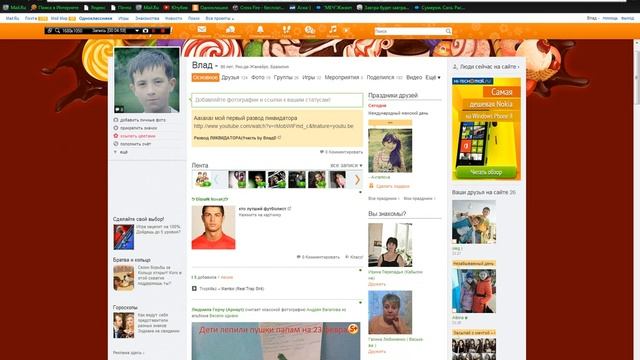This screenshot has width=640, height=360.
Task: Open first friend photo under 'Ваши друзья на сайте'
Action: point(474,222)
